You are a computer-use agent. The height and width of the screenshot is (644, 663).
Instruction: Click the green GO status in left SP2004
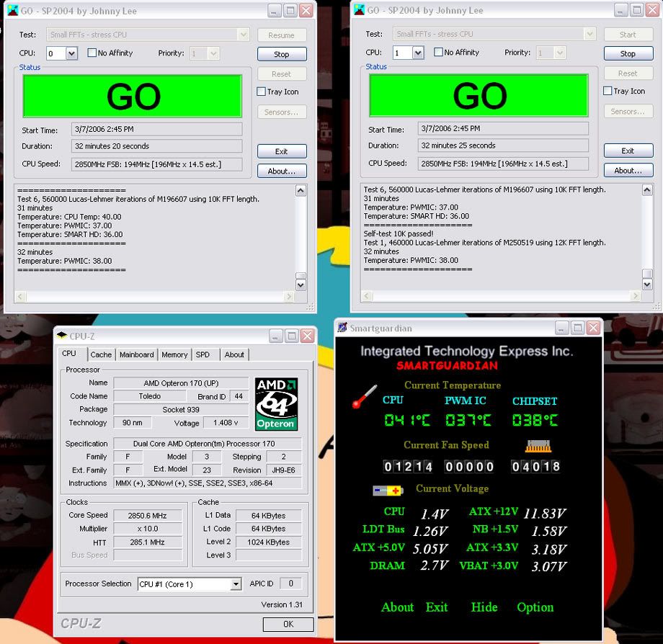133,97
